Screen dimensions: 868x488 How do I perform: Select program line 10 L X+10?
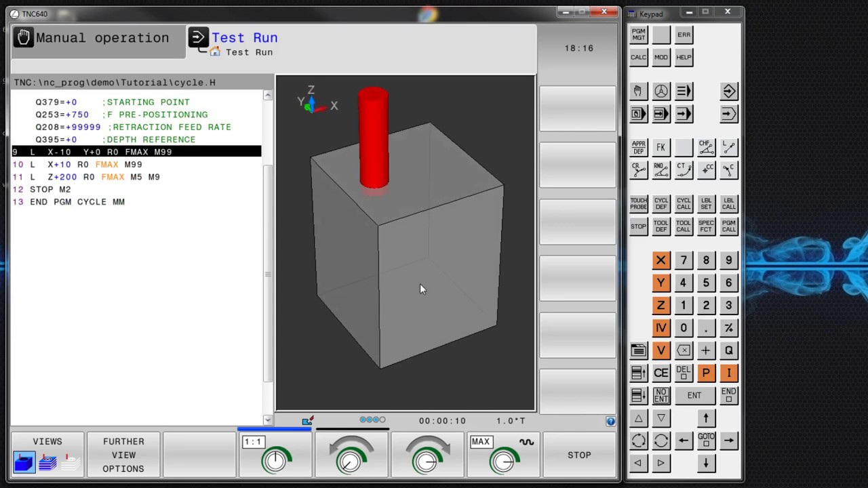click(137, 165)
